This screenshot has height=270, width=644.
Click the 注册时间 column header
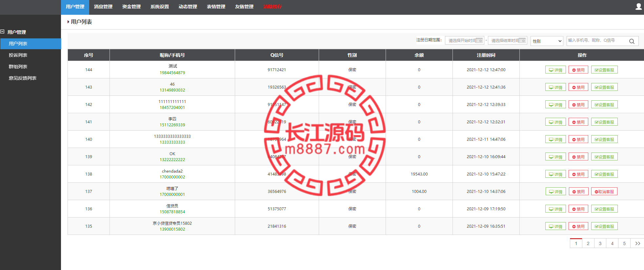(486, 55)
